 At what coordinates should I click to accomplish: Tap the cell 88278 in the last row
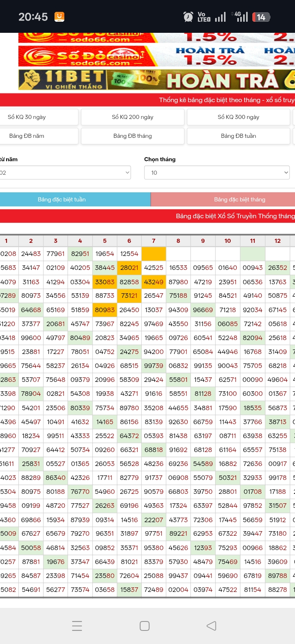[x=277, y=589]
